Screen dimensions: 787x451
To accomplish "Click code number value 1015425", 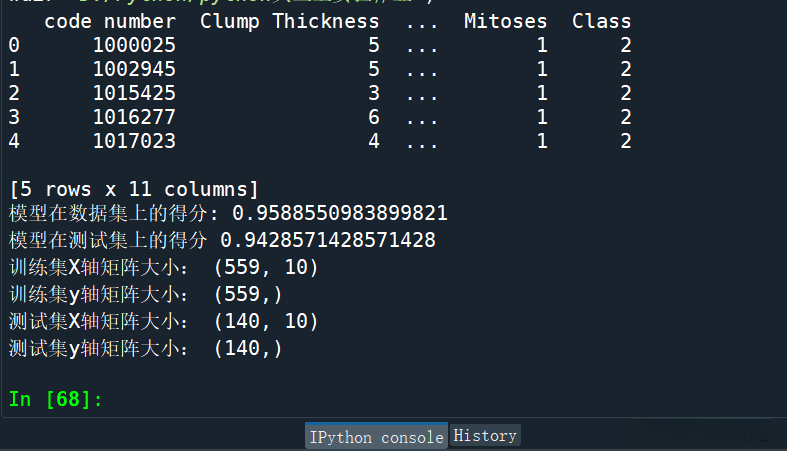I will click(x=134, y=93).
